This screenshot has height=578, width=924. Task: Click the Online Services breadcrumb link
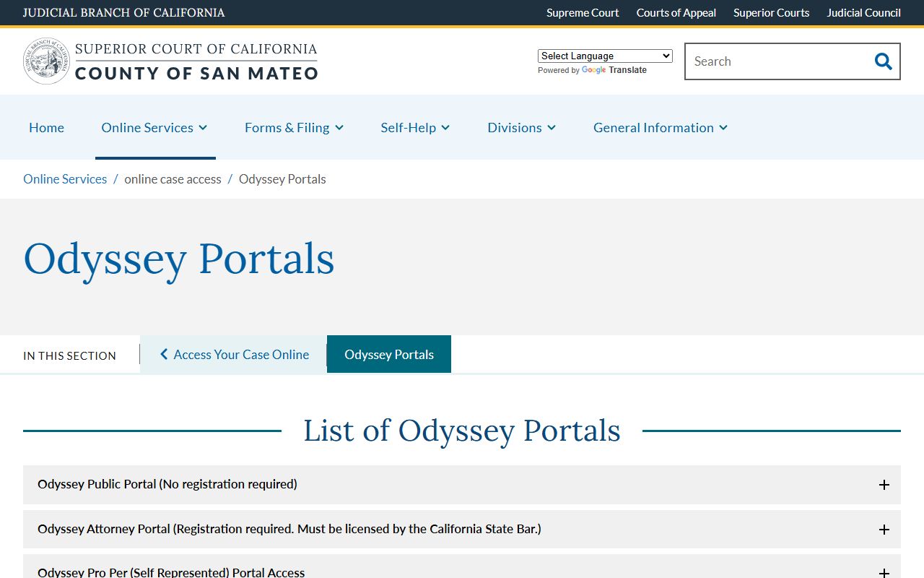pos(65,179)
